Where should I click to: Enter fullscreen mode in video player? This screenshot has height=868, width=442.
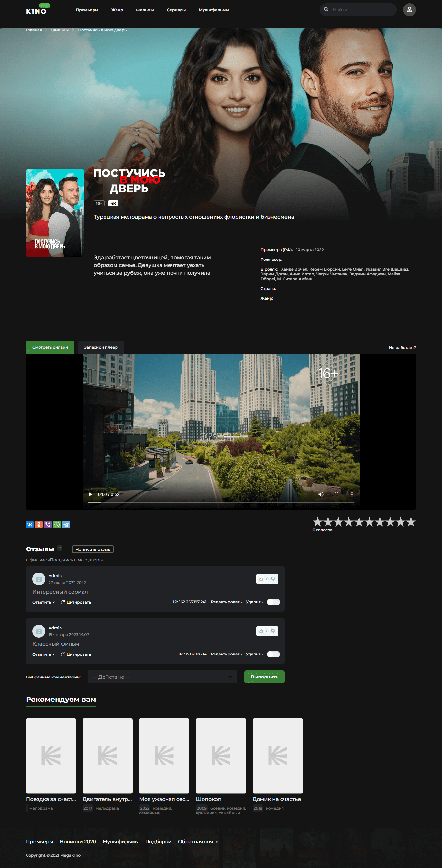[336, 494]
